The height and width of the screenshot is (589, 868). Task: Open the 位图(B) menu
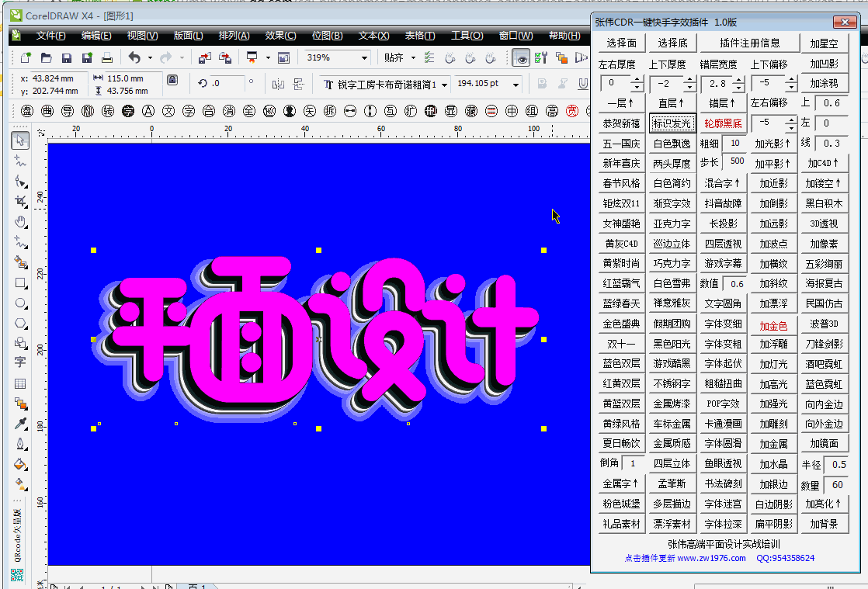[327, 36]
